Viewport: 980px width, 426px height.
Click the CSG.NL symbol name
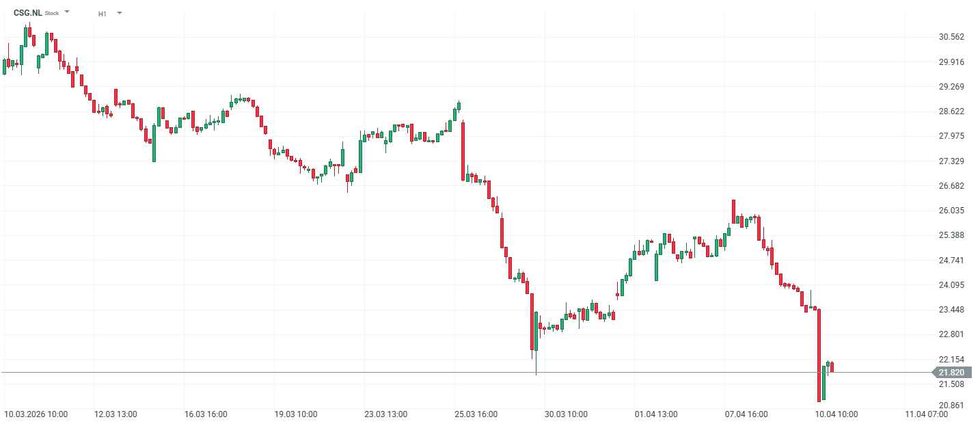tap(27, 13)
